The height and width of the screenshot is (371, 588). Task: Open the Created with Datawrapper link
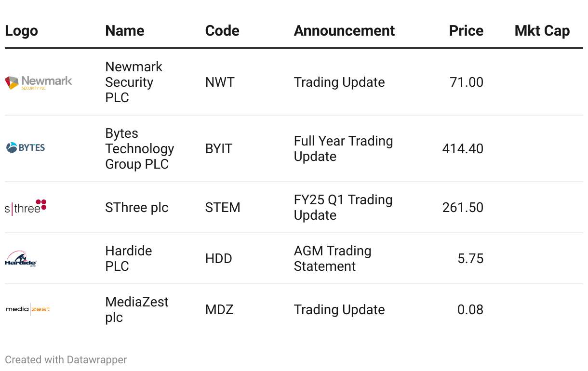66,360
